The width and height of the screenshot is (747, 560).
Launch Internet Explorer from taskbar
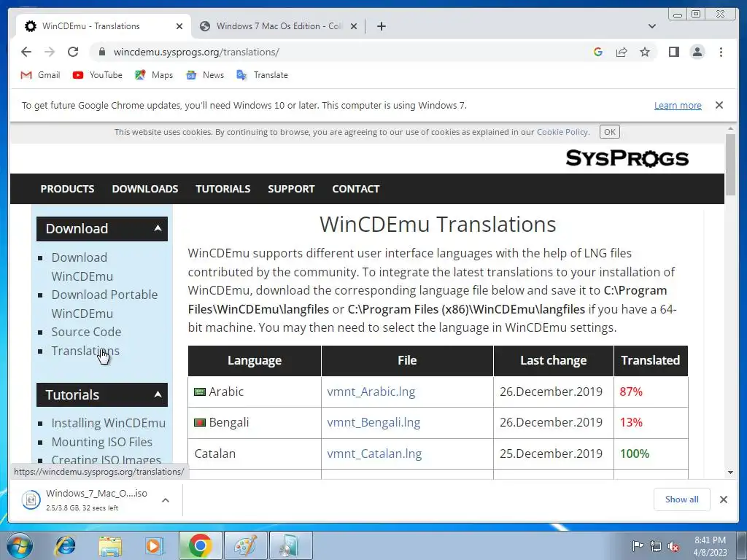[x=65, y=545]
